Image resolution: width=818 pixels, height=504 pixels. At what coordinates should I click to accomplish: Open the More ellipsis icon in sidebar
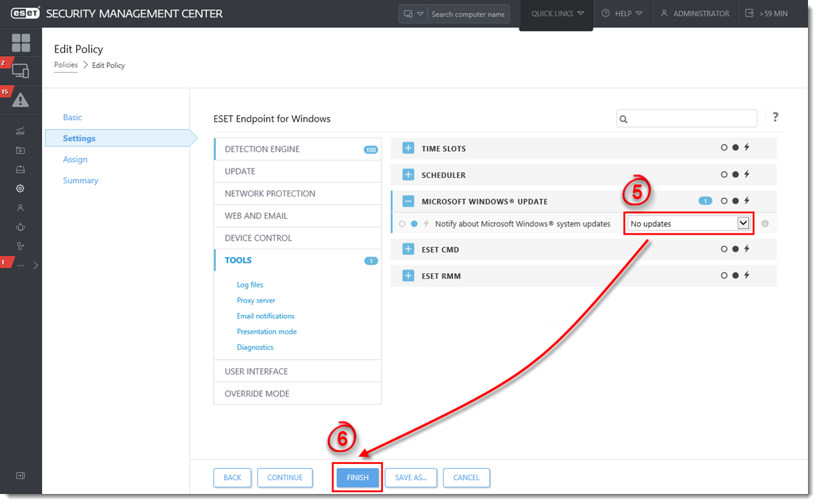tap(20, 265)
